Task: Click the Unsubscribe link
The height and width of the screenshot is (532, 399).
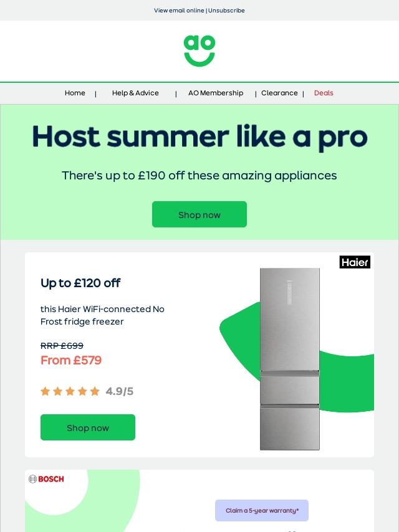Action: click(226, 11)
